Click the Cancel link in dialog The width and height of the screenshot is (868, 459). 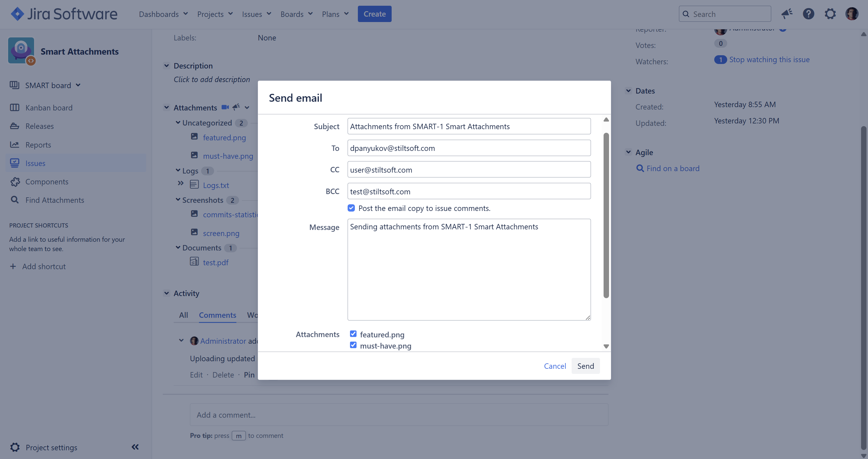(x=555, y=366)
